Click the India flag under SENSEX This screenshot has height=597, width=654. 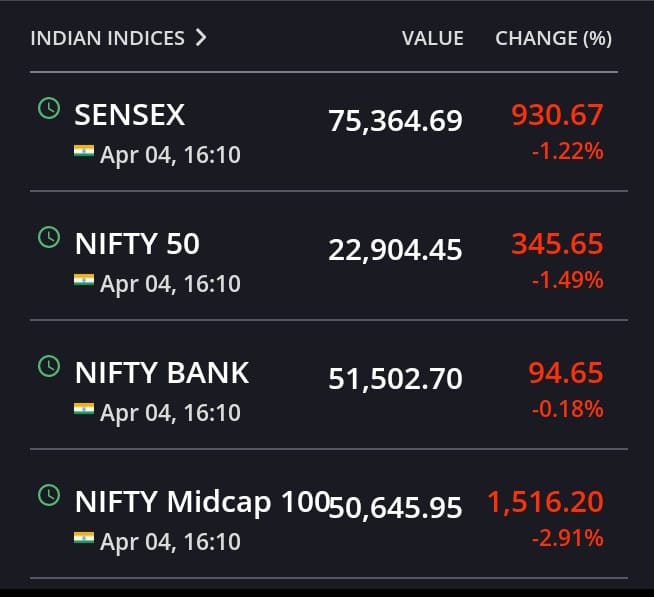coord(84,151)
